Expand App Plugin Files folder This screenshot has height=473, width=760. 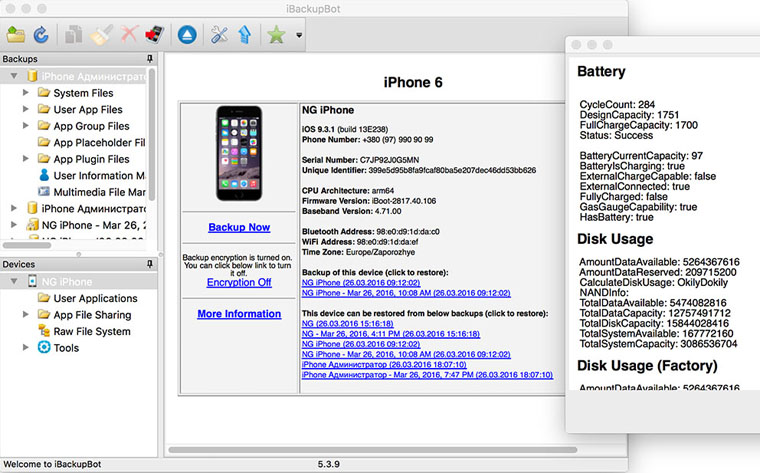(x=26, y=158)
